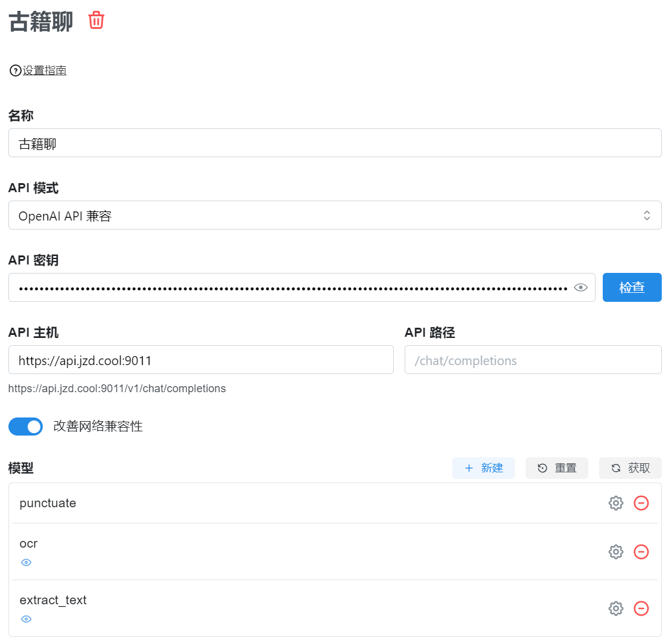669x644 pixels.
Task: Open the API 模式 dropdown showing OpenAI API 兼容
Action: pos(335,215)
